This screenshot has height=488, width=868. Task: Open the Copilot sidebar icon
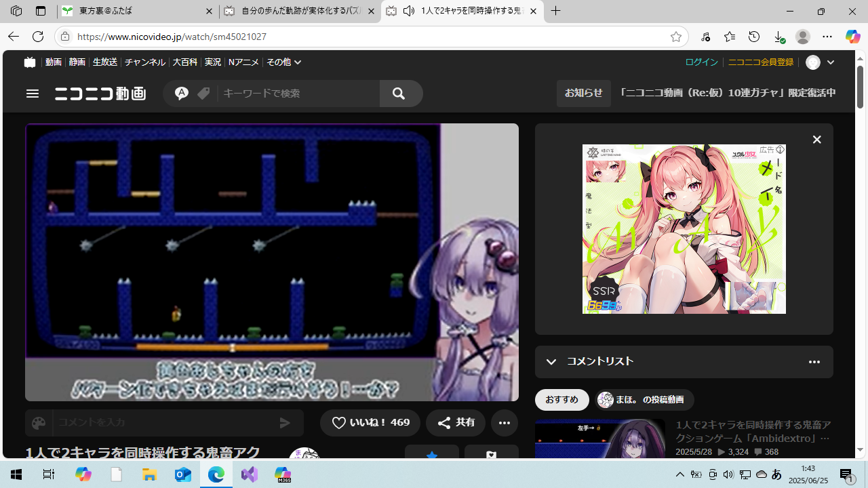(852, 37)
